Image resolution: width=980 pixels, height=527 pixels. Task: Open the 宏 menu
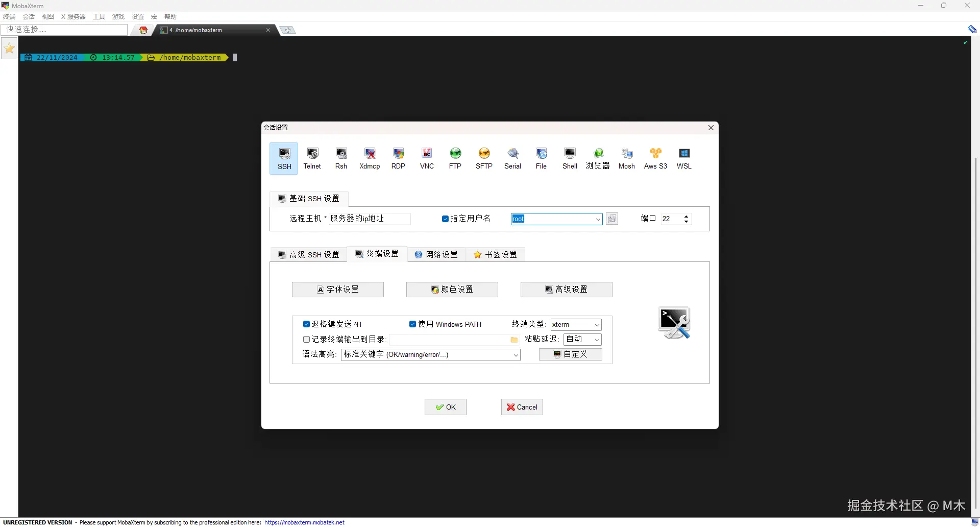tap(154, 17)
